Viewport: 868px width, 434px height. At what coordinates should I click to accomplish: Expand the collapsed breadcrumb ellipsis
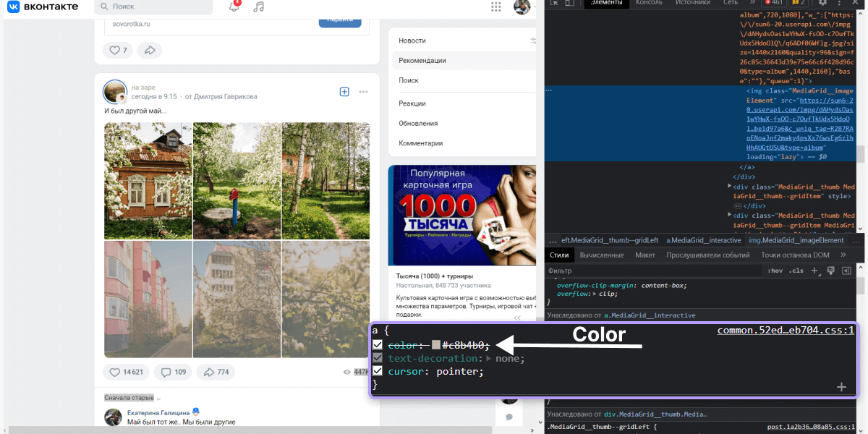pos(553,240)
